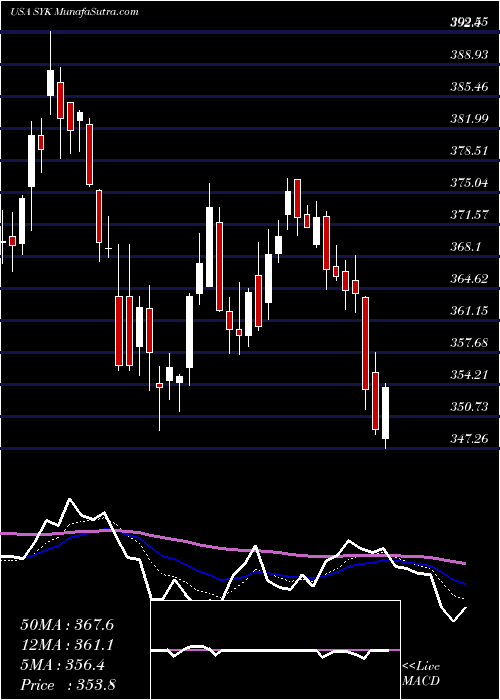Screen dimensions: 500x700
Task: Click the last white candlestick at far right
Action: (385, 413)
